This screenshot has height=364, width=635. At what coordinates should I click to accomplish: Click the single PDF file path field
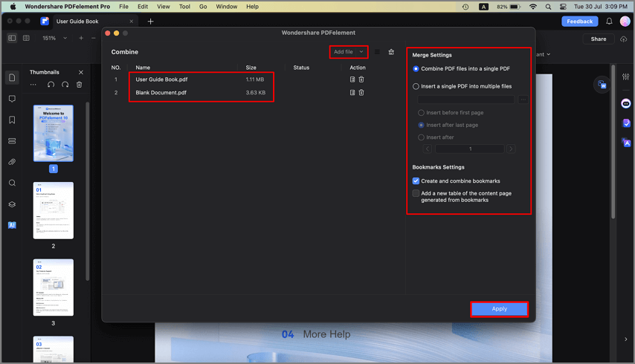coord(465,100)
